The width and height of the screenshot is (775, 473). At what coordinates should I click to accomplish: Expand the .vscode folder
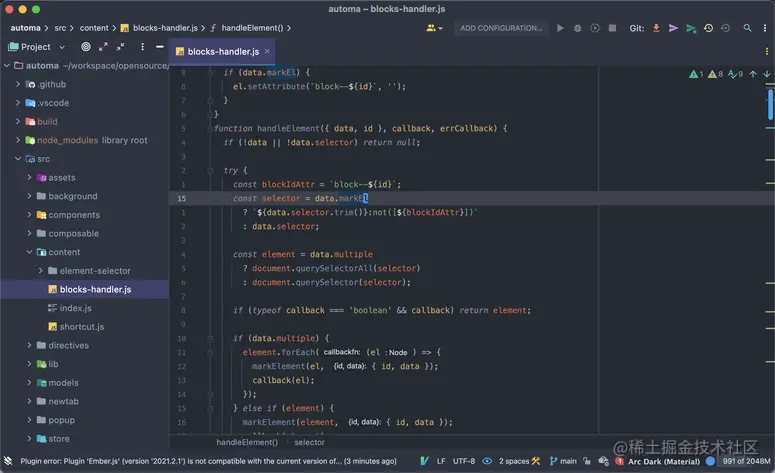click(x=18, y=103)
